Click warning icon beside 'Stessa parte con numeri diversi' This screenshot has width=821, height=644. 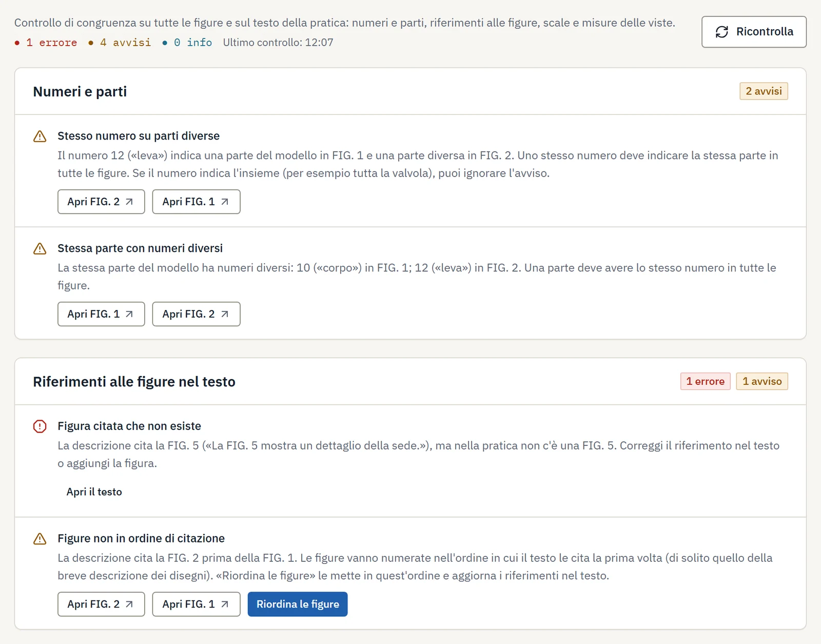pos(40,248)
